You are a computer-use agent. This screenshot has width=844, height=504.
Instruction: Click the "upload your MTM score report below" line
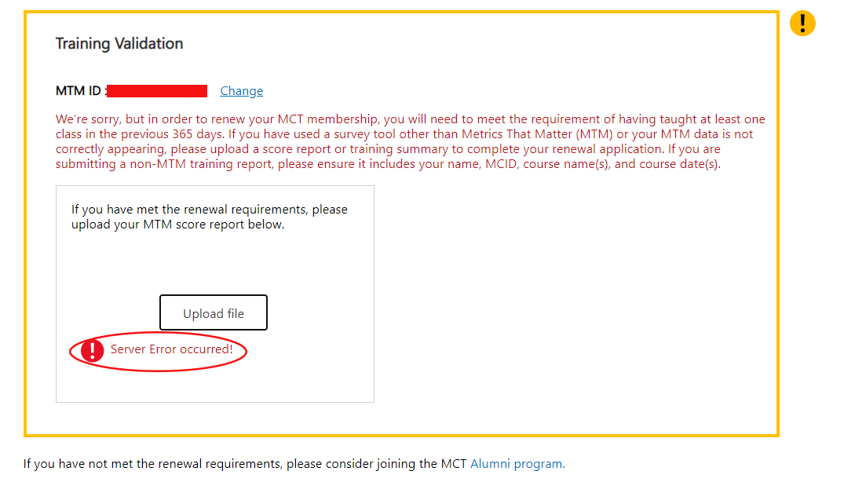pos(177,224)
